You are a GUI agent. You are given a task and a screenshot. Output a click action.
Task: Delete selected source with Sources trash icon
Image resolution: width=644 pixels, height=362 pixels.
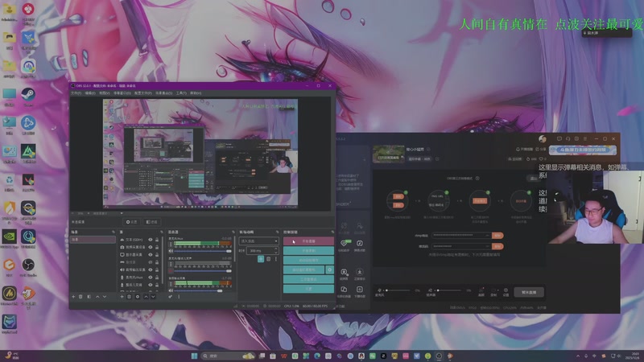coord(129,297)
